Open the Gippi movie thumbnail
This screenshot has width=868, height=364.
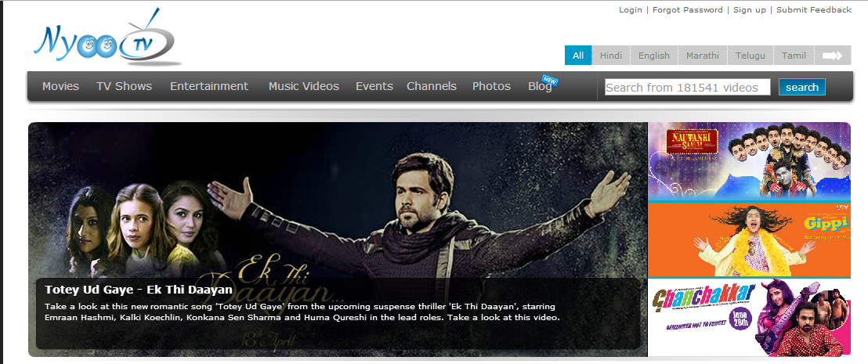coord(750,239)
